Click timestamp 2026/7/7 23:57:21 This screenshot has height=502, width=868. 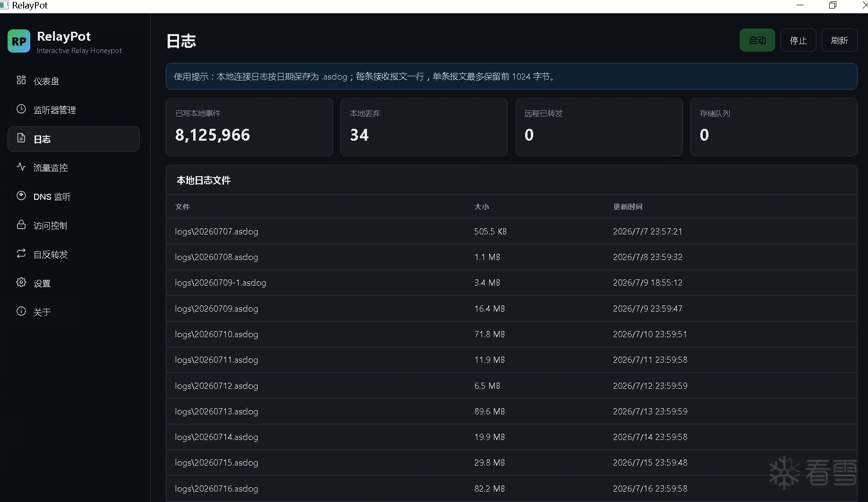point(647,231)
